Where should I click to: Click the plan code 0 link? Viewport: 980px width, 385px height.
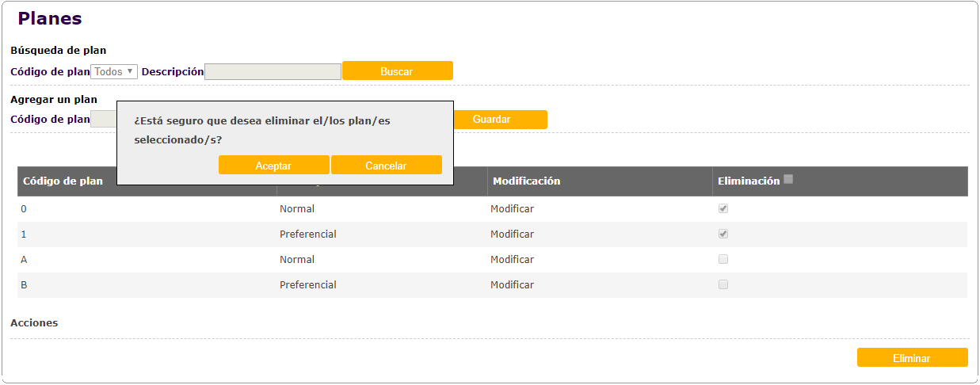(x=24, y=209)
